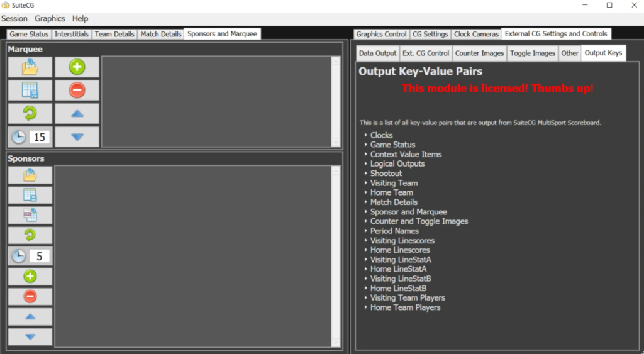This screenshot has width=644, height=354.
Task: Open the Graphics menu
Action: point(50,19)
